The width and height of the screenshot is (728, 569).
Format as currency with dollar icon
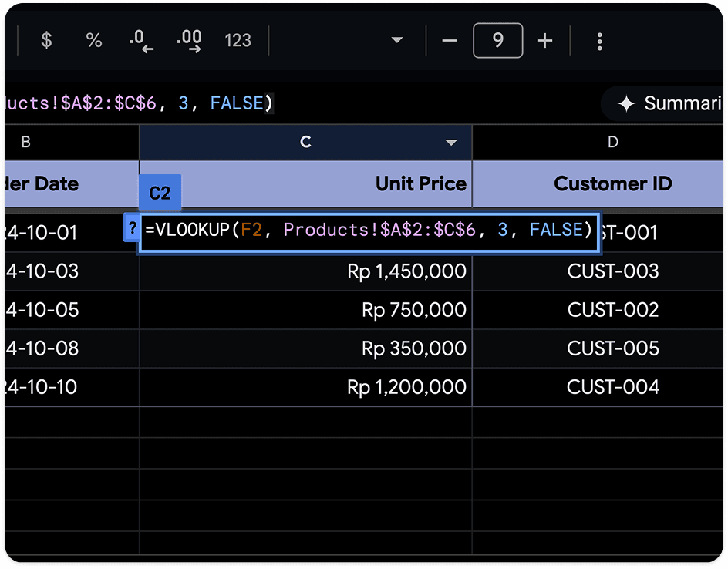point(46,40)
